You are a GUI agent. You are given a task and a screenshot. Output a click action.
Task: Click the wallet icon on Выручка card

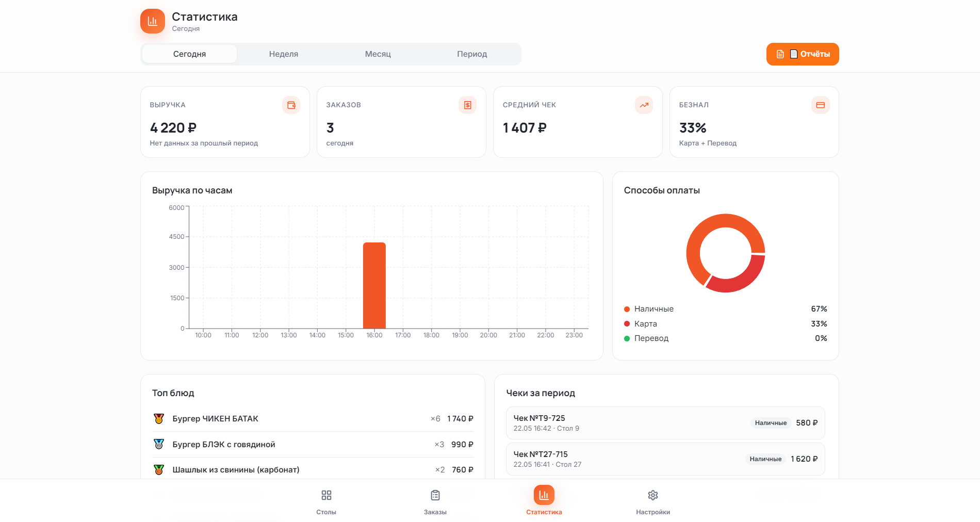291,105
